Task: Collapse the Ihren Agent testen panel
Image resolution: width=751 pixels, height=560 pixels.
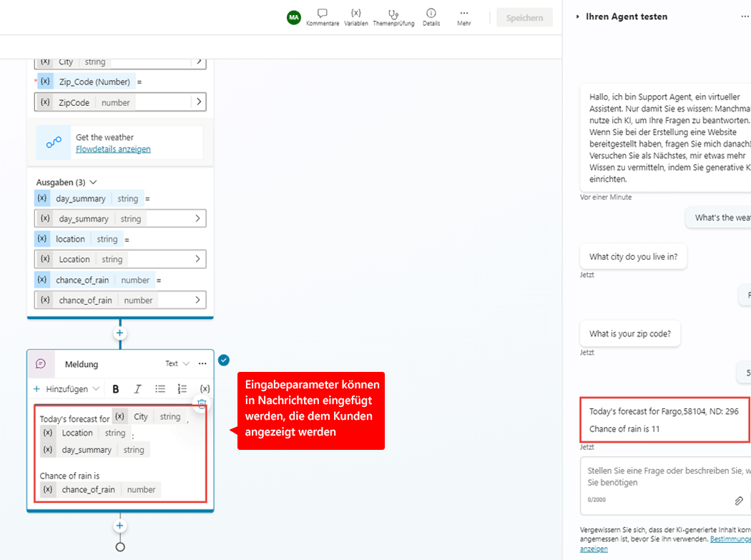Action: pyautogui.click(x=578, y=16)
